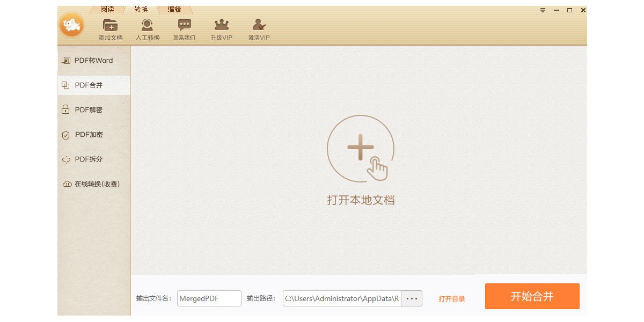
Task: Select the 转换 tab
Action: (x=141, y=9)
